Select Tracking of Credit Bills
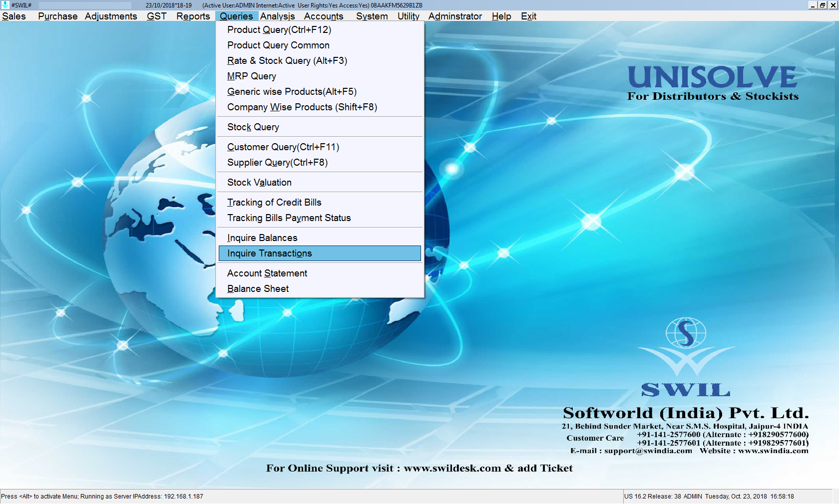 [x=320, y=203]
